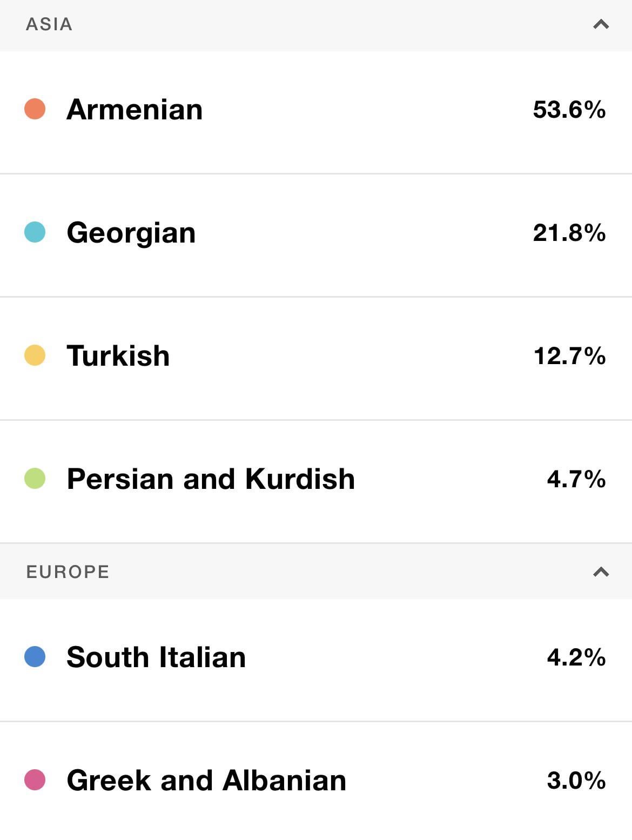Click the 4.2% South Italian percentage
632x840 pixels.
point(576,657)
